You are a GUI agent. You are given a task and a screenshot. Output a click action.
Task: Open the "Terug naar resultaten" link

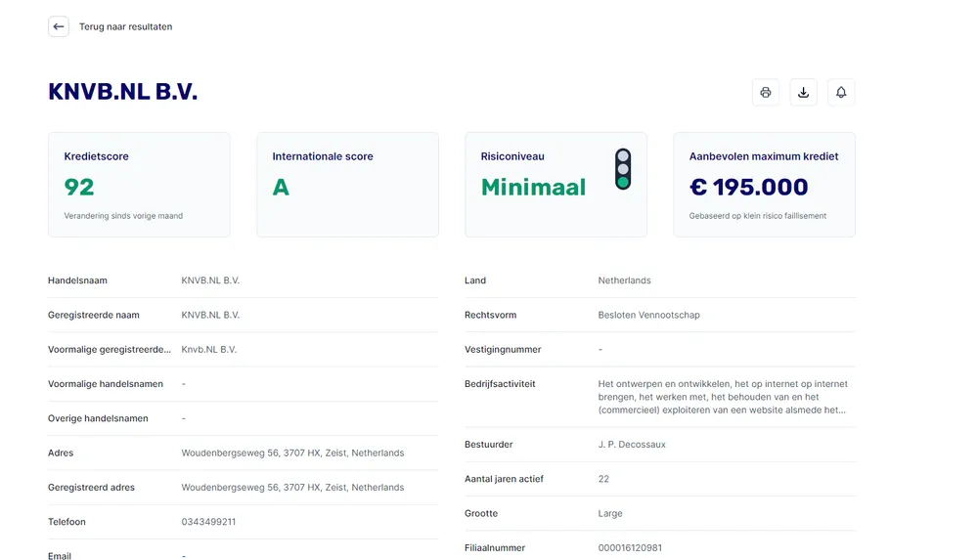pos(125,26)
